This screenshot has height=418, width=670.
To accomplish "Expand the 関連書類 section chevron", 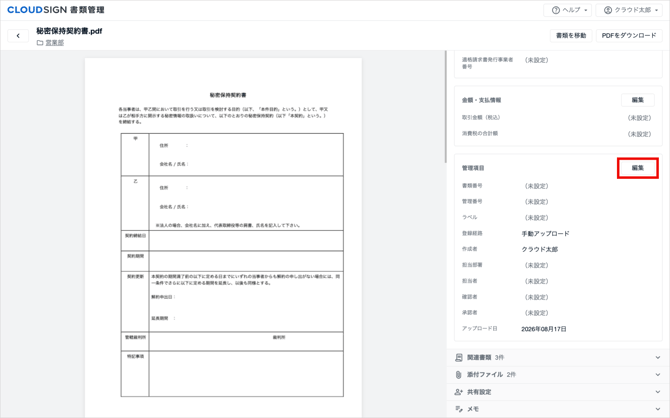I will click(658, 357).
